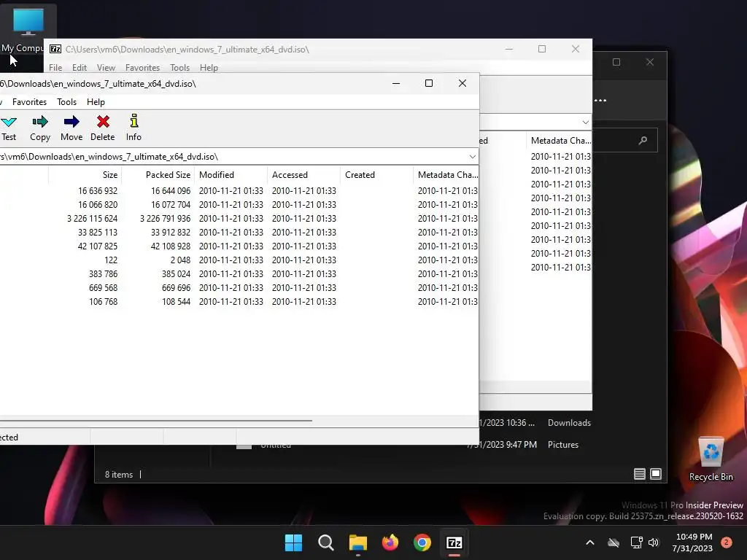Image resolution: width=747 pixels, height=560 pixels.
Task: Click packed size value 3 226 791 936
Action: tap(166, 219)
